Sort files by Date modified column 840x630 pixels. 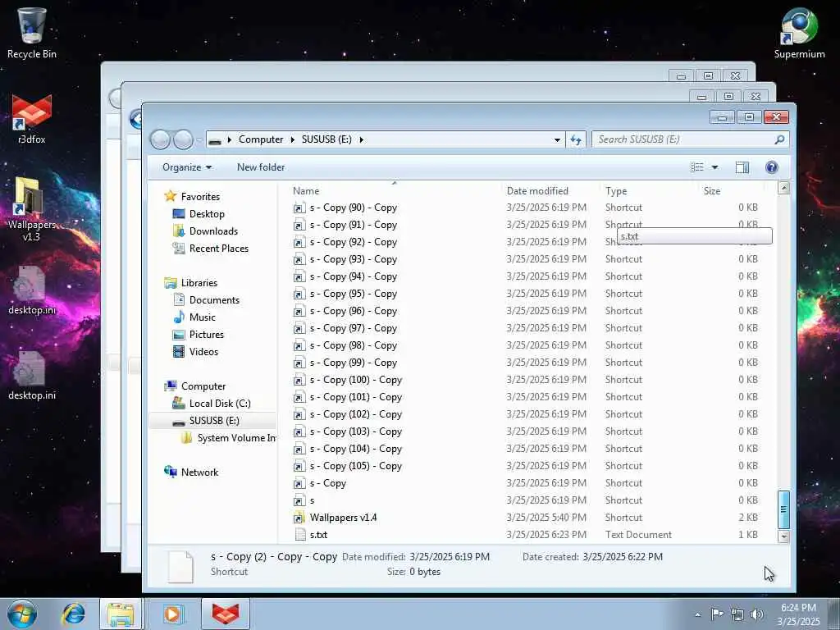[x=537, y=190]
